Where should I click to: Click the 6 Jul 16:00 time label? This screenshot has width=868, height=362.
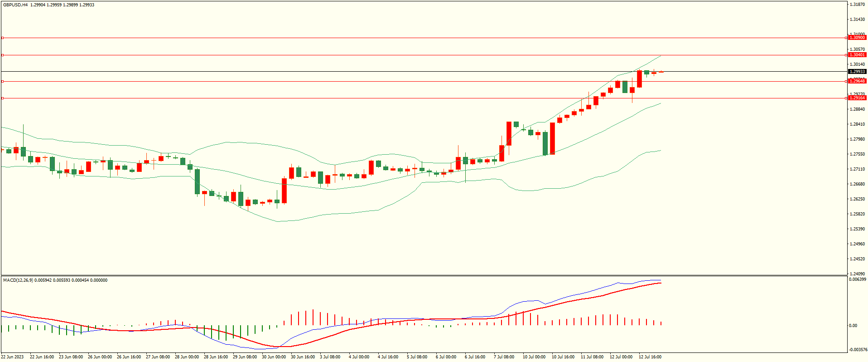point(475,357)
